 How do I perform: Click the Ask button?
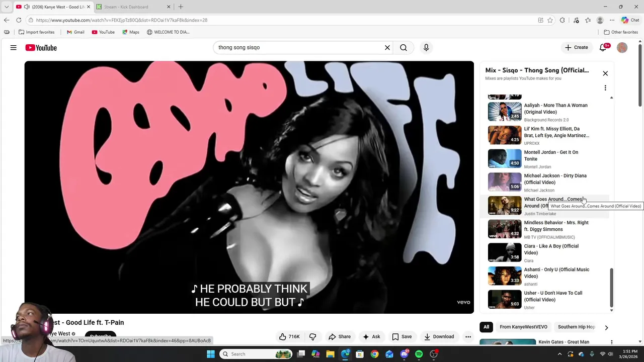point(371,337)
